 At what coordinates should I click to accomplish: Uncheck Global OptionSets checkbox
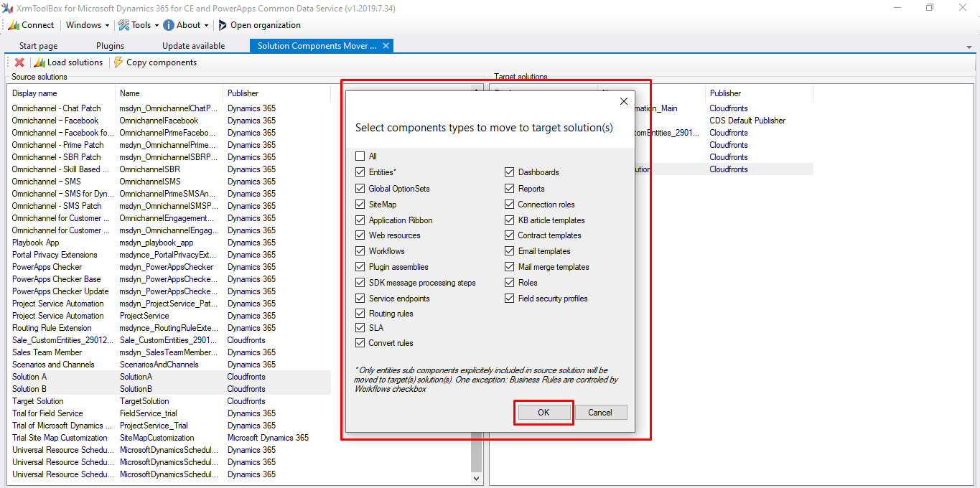point(360,189)
